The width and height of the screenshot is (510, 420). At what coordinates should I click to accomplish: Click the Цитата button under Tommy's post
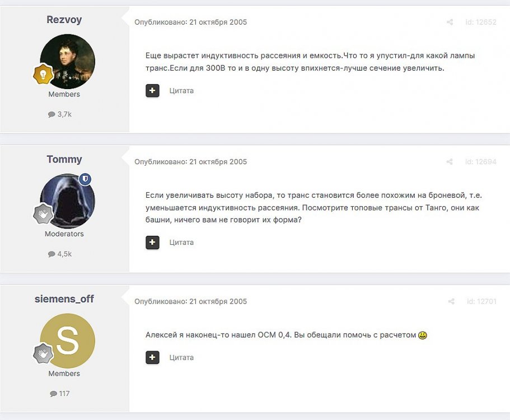pyautogui.click(x=181, y=242)
